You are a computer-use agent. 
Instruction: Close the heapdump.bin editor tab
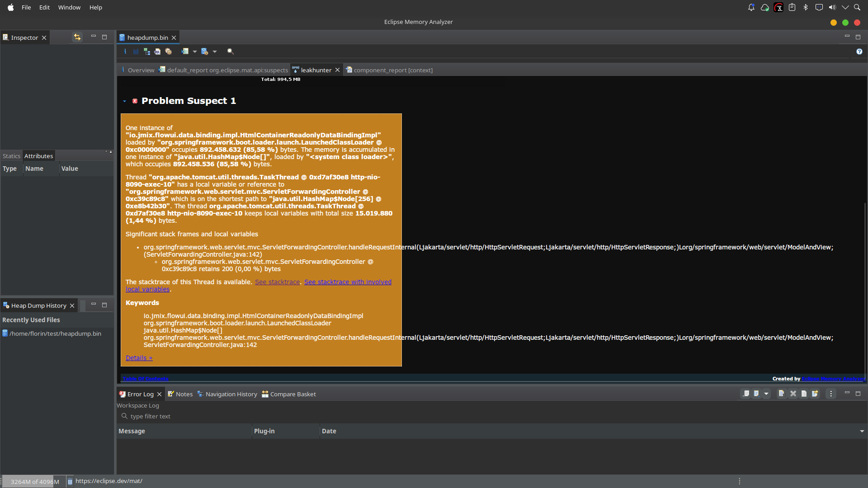pyautogui.click(x=174, y=38)
